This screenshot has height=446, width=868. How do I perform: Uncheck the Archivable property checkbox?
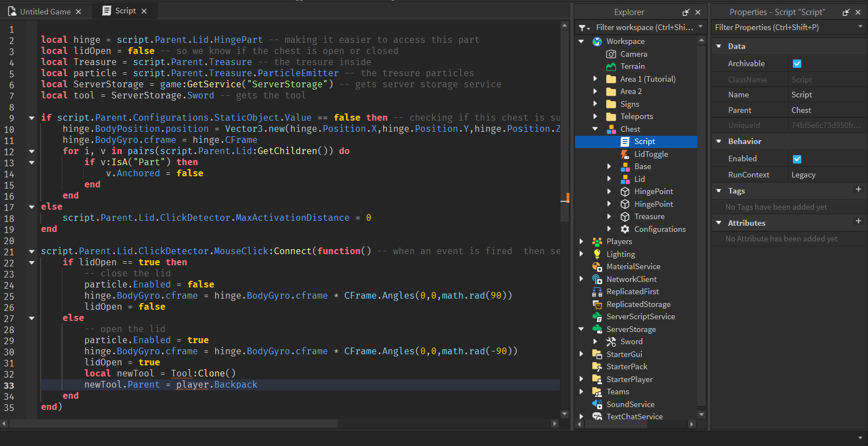tap(797, 63)
